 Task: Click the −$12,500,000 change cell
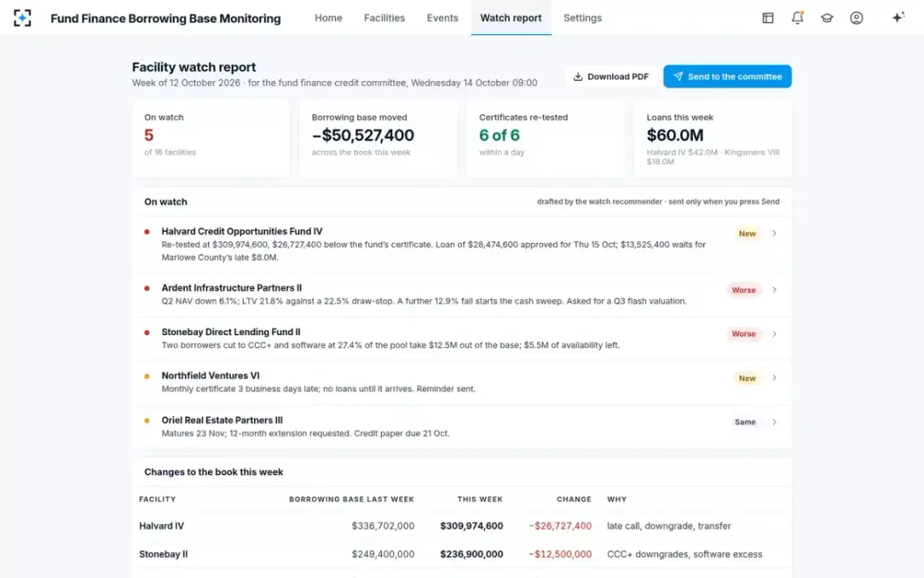click(561, 554)
